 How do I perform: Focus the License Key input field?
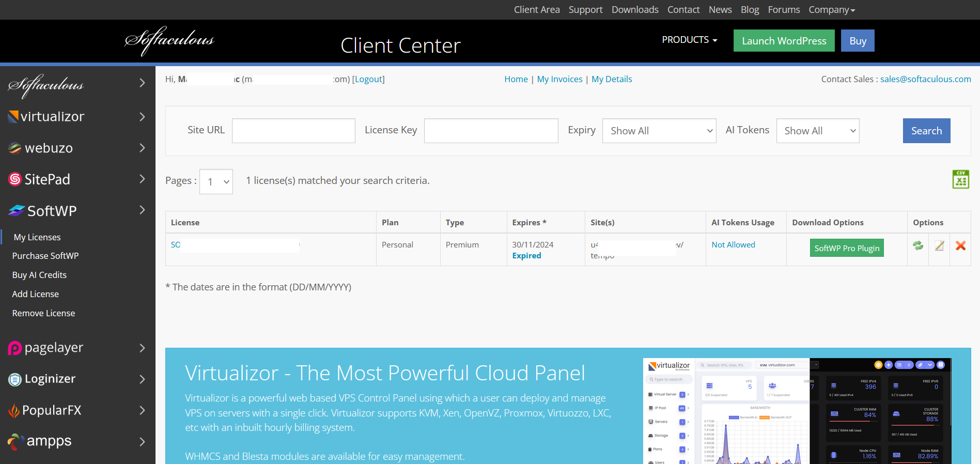[x=491, y=131]
